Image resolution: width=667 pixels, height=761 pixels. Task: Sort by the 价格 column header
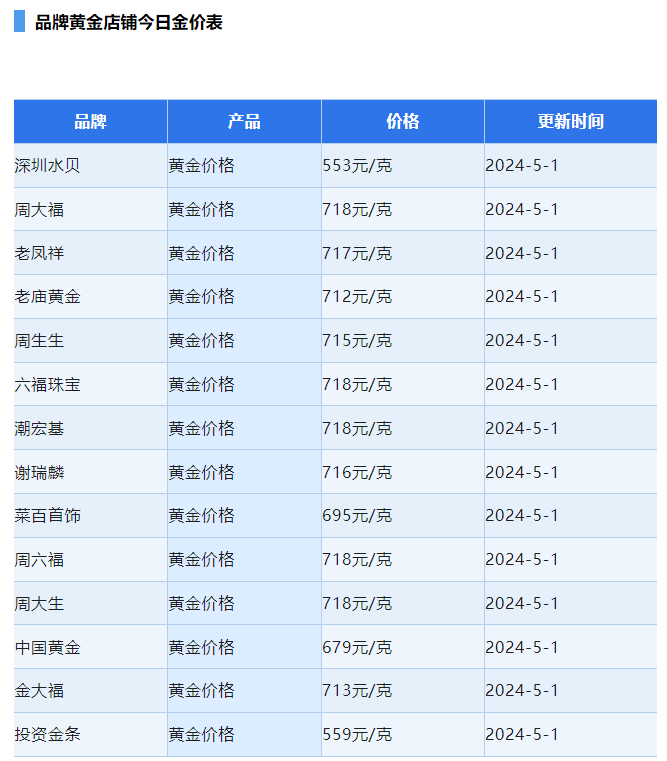click(402, 121)
